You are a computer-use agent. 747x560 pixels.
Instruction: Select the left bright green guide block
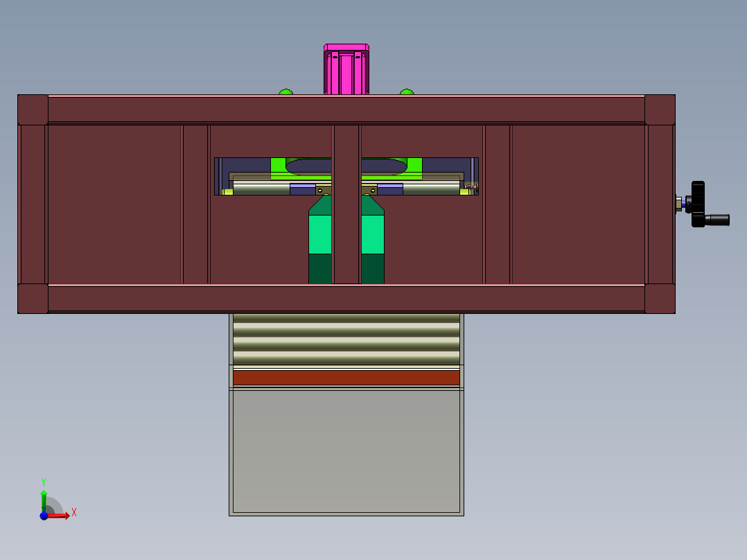(x=319, y=234)
